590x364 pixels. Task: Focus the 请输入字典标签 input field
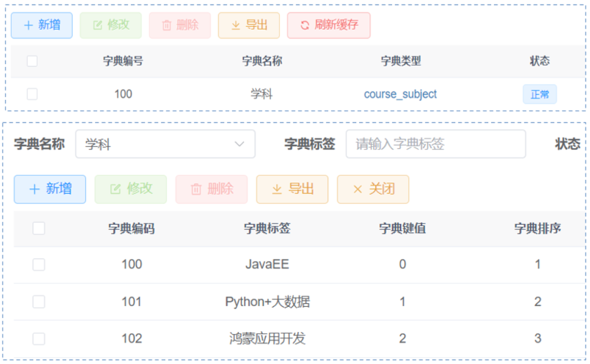tap(435, 144)
